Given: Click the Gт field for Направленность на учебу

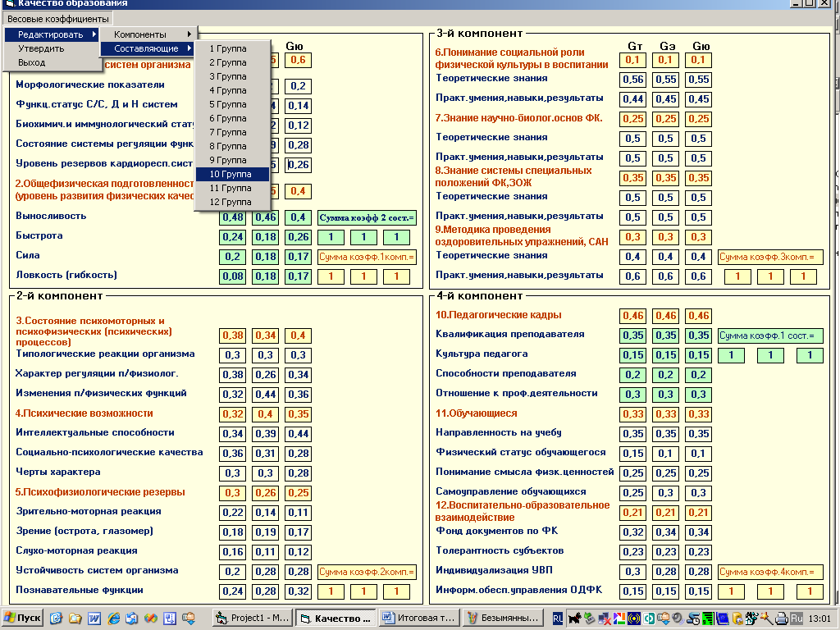Looking at the screenshot, I should (632, 434).
